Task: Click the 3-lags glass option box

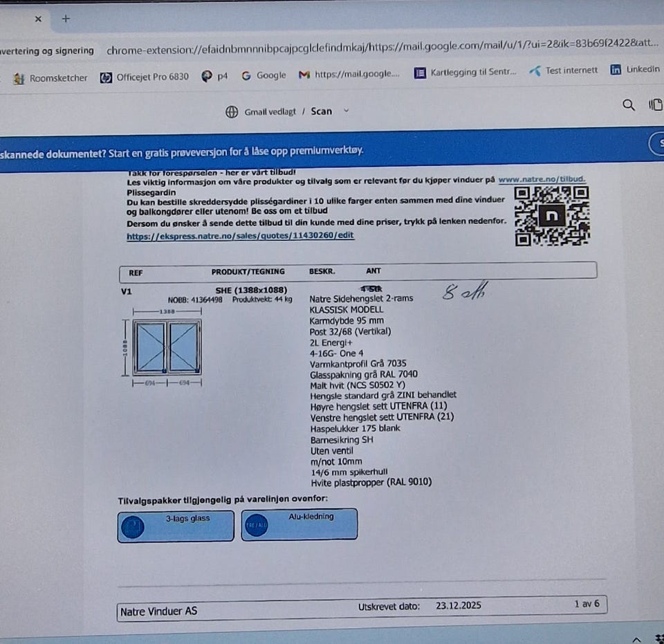Action: click(x=176, y=526)
